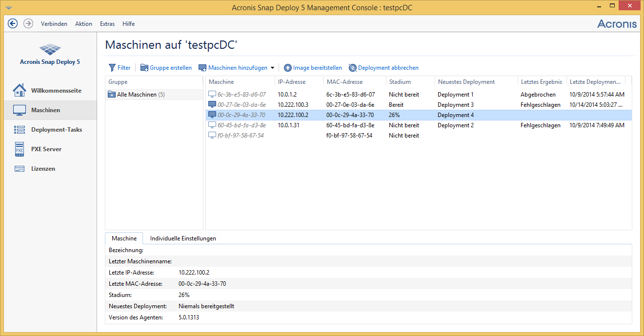The width and height of the screenshot is (644, 336).
Task: Open Willkommensseite in the sidebar
Action: (x=50, y=91)
